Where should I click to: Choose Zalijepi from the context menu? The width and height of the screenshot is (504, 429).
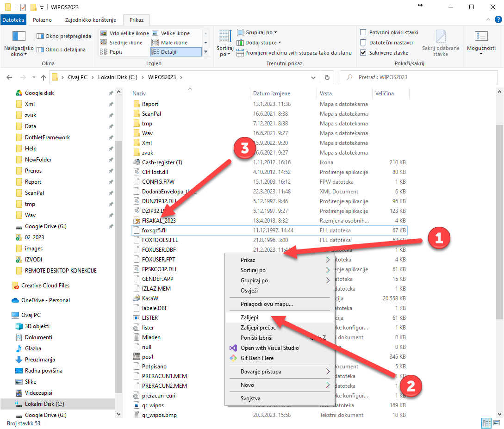tap(249, 318)
